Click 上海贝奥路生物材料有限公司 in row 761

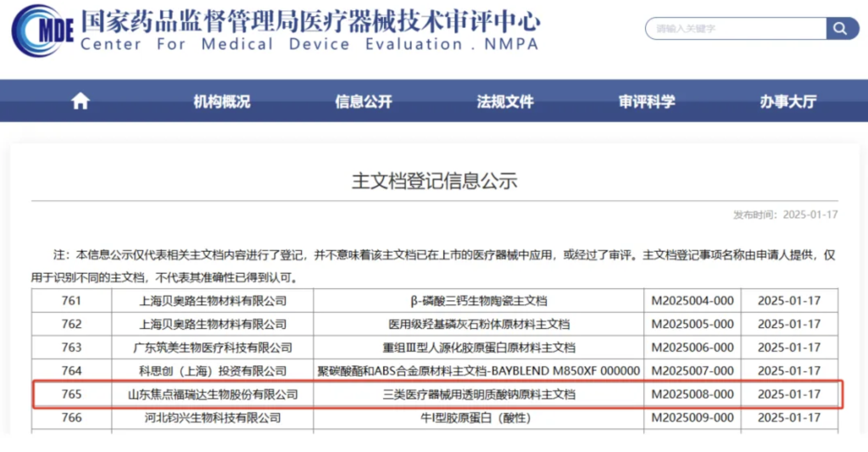213,301
